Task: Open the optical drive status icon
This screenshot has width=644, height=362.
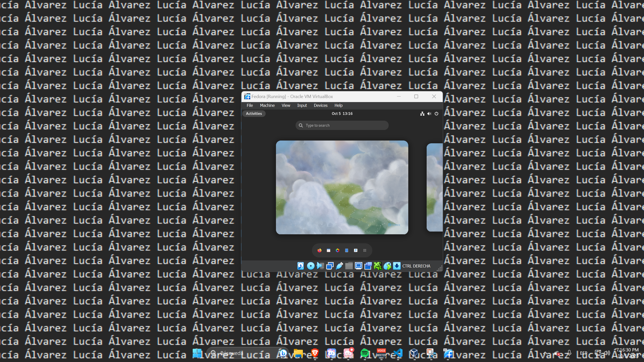Action: pyautogui.click(x=311, y=266)
